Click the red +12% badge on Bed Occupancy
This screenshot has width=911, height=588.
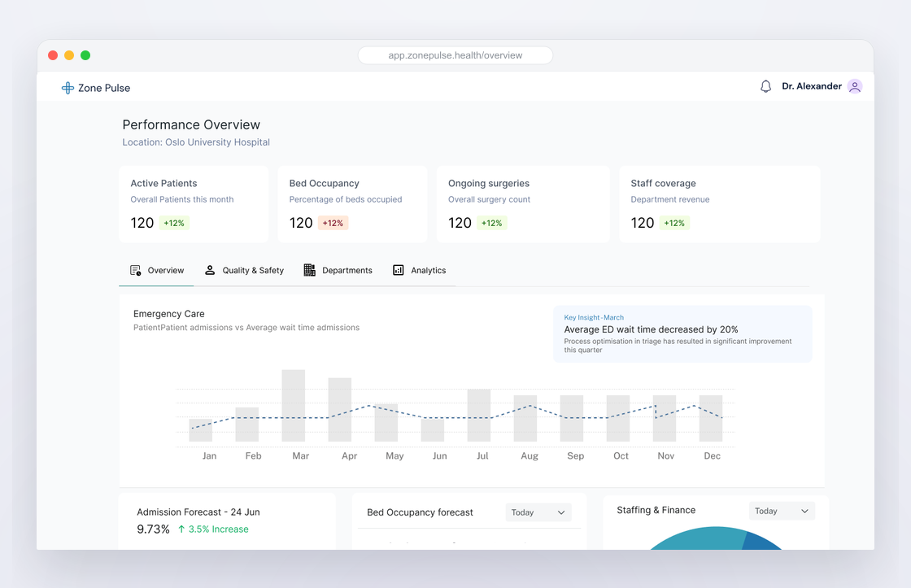pyautogui.click(x=333, y=223)
